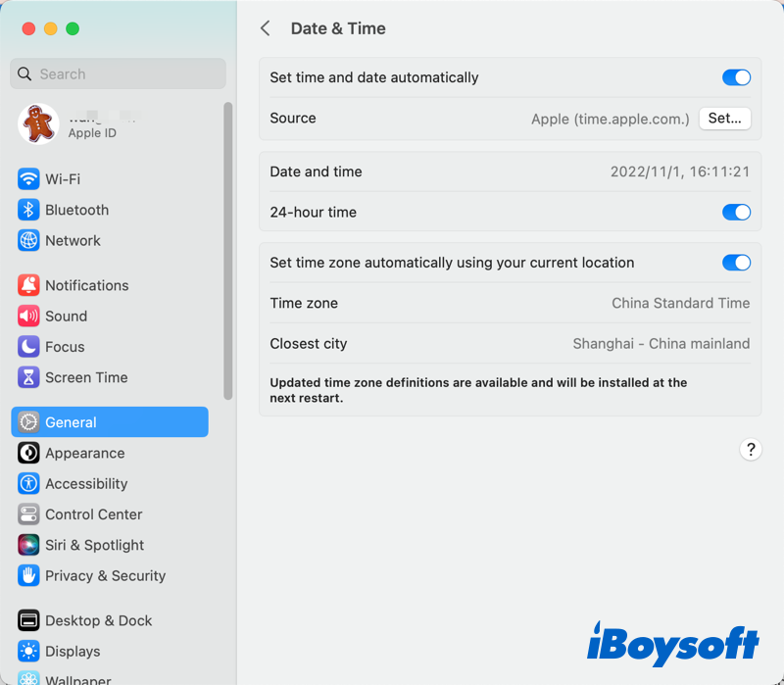
Task: Open the Date & Time help popup
Action: tap(751, 449)
